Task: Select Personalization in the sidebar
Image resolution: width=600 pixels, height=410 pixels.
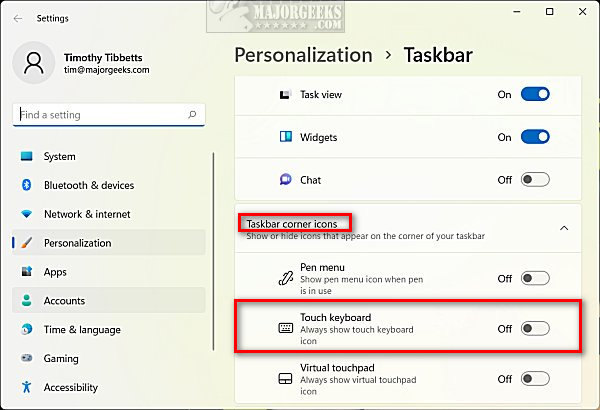Action: (x=77, y=243)
